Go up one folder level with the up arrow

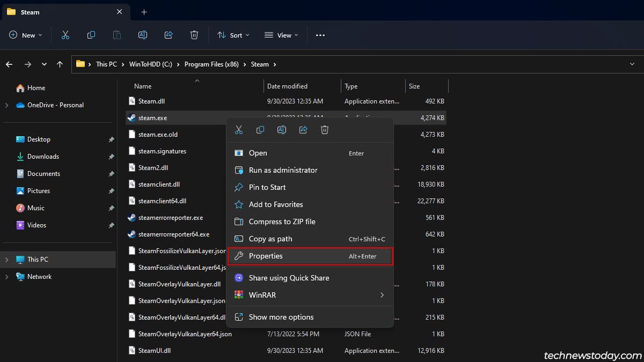(60, 64)
